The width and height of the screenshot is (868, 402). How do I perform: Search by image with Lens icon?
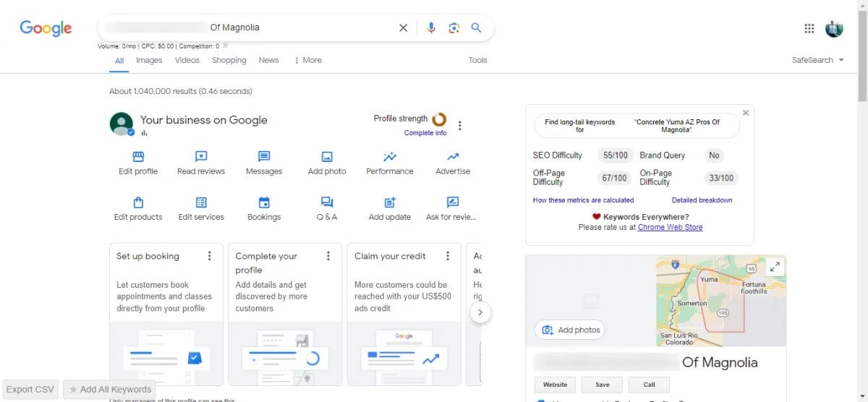tap(454, 28)
